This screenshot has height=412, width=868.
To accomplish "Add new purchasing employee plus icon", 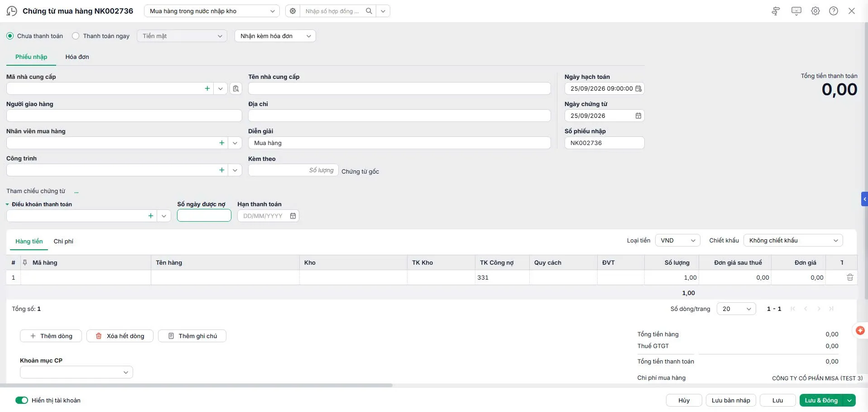I will click(222, 143).
